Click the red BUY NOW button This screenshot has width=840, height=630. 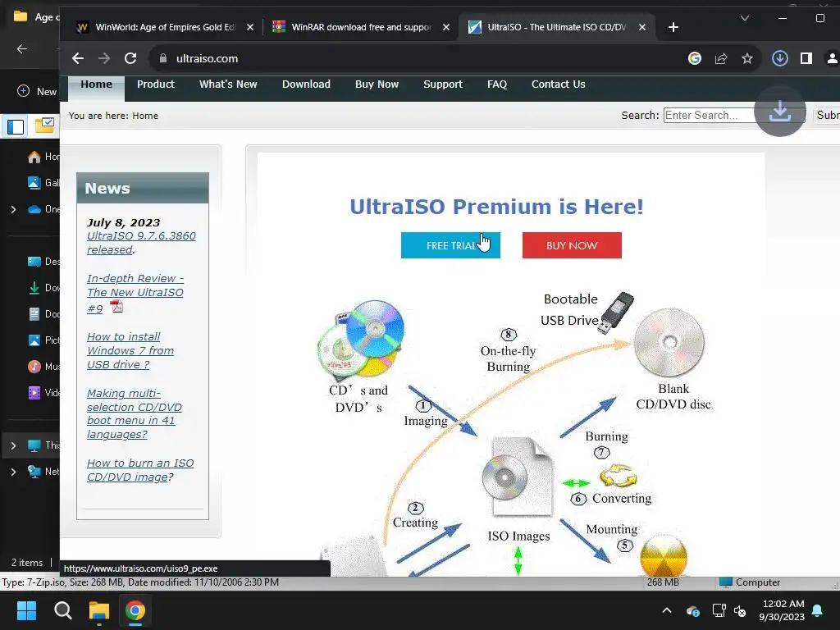coord(572,245)
